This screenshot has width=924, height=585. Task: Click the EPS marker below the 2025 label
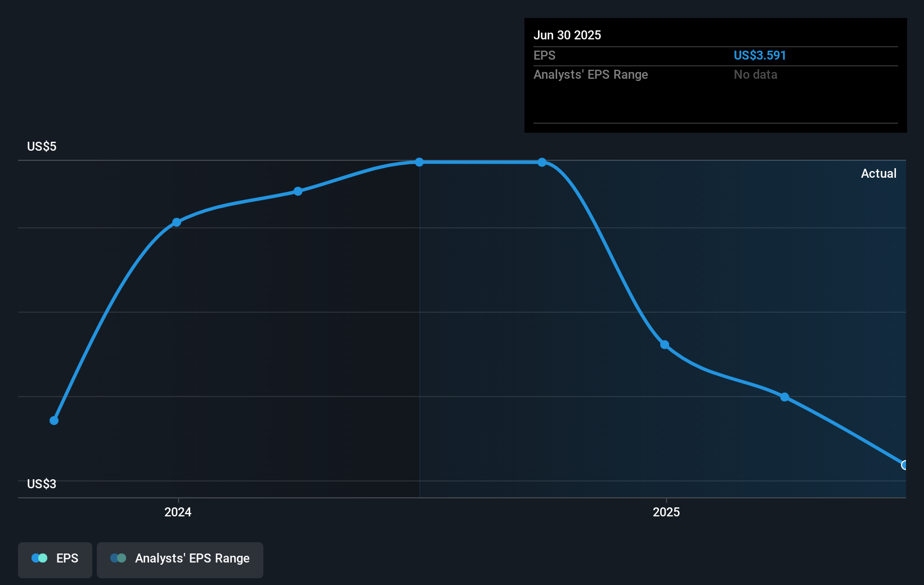(664, 344)
